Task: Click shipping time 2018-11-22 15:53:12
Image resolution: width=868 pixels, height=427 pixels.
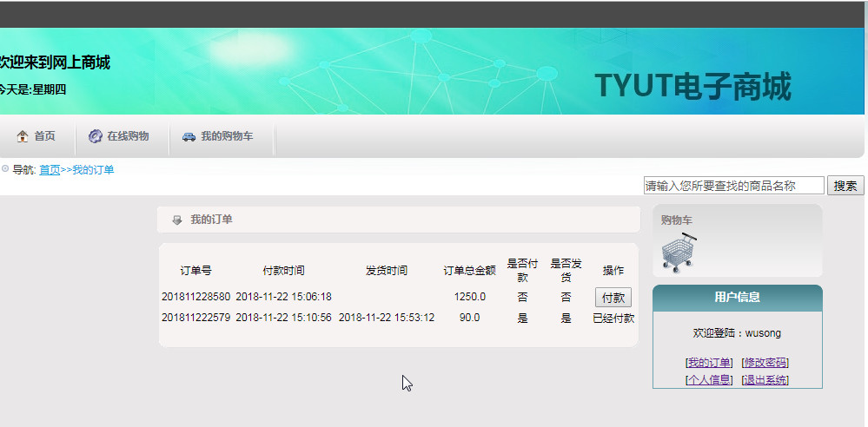Action: pyautogui.click(x=387, y=318)
